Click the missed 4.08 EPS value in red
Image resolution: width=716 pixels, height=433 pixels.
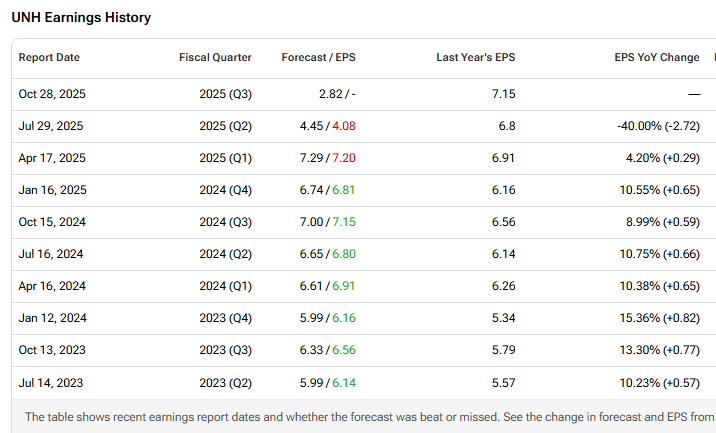pos(343,126)
